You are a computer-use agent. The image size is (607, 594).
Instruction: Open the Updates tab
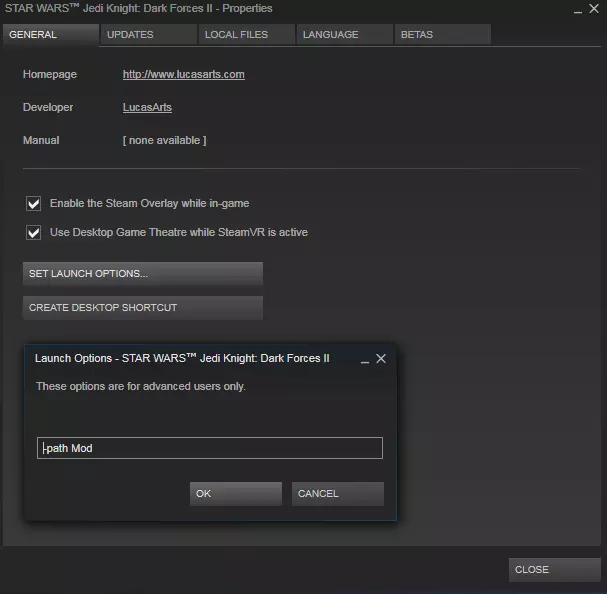tap(149, 35)
